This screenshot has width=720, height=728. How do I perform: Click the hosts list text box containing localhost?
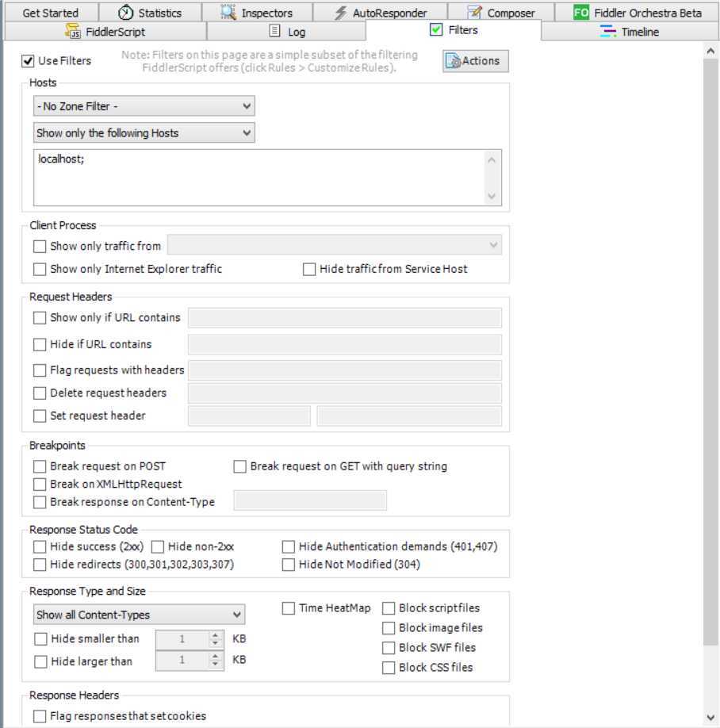pyautogui.click(x=267, y=178)
